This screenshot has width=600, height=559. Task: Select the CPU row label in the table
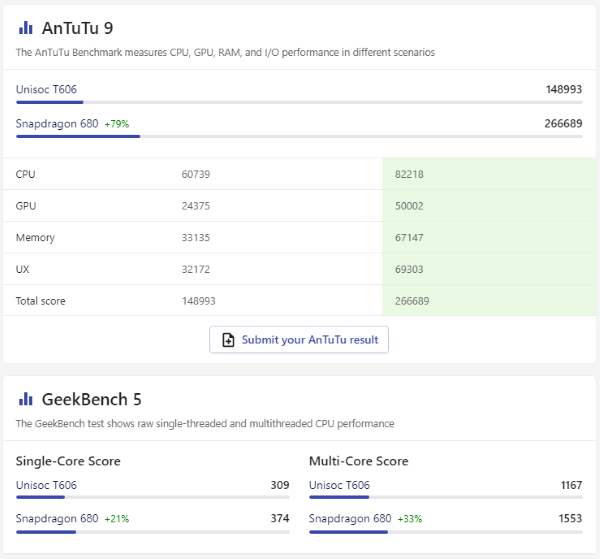tap(26, 174)
